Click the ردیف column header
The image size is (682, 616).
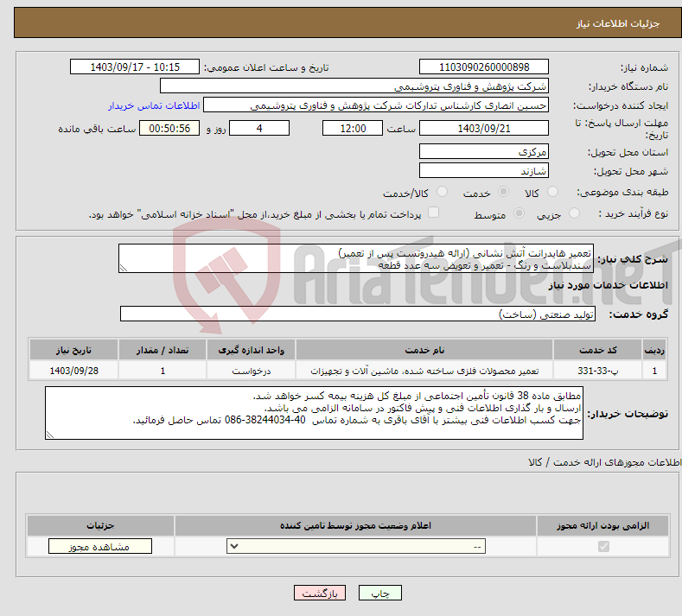point(654,350)
